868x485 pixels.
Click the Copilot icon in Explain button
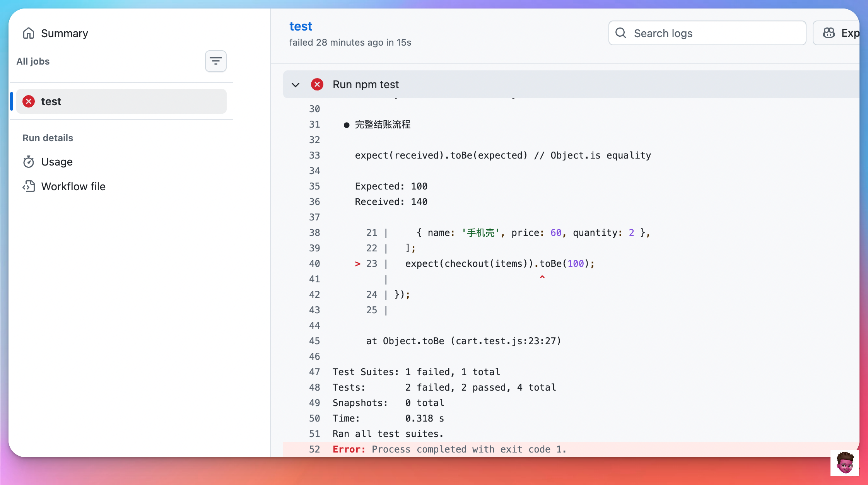(x=829, y=33)
